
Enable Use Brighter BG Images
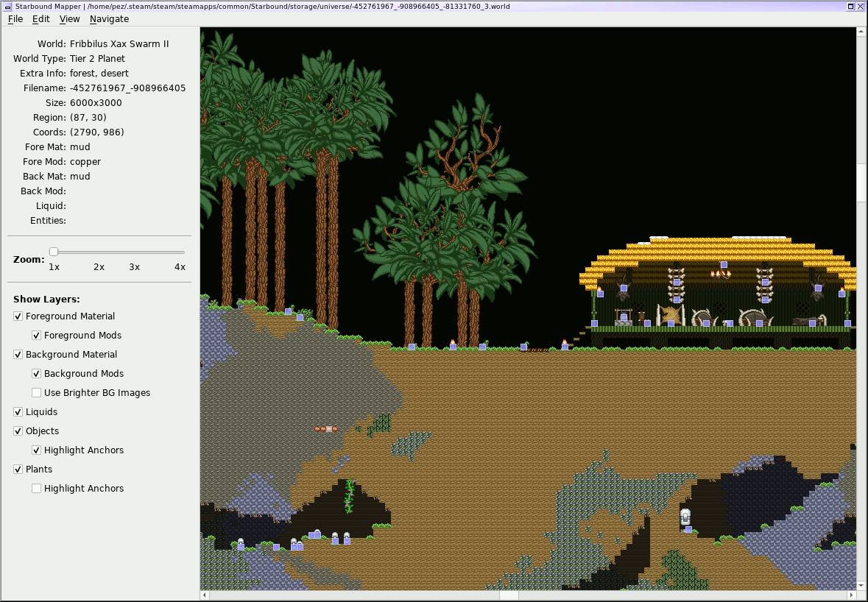pos(37,393)
